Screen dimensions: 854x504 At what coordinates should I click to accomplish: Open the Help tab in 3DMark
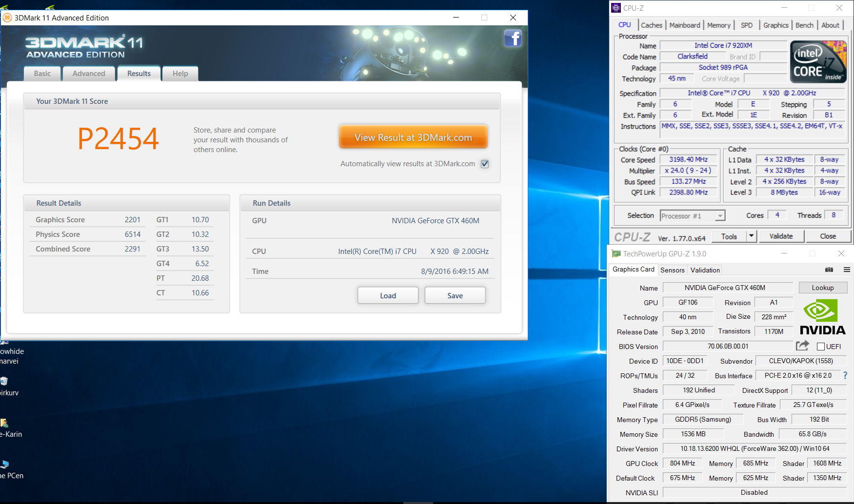pos(180,74)
